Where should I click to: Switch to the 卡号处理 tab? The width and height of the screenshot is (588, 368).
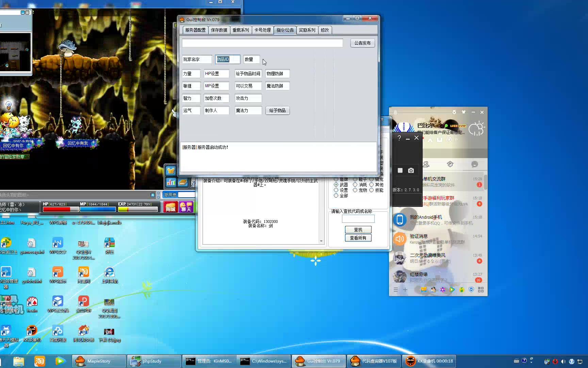point(262,30)
